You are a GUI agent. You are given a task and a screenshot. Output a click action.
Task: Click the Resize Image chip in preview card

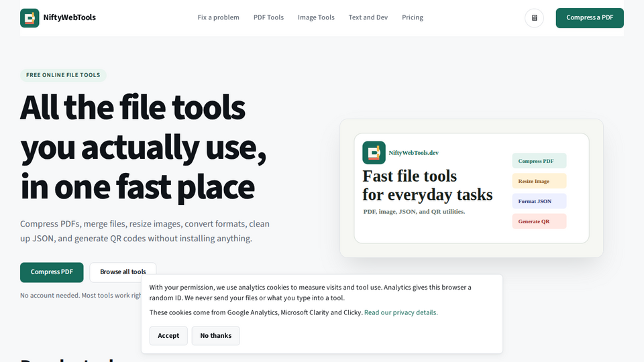539,181
